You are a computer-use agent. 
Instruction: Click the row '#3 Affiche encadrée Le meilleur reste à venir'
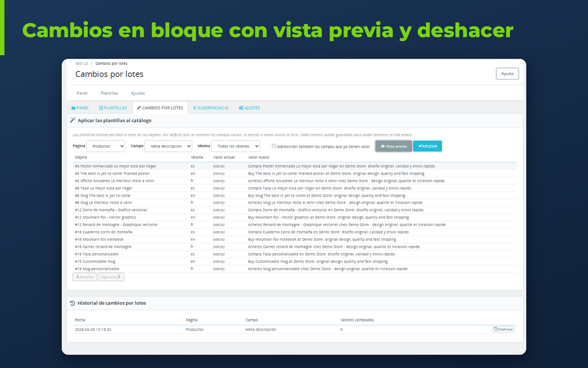coord(294,181)
